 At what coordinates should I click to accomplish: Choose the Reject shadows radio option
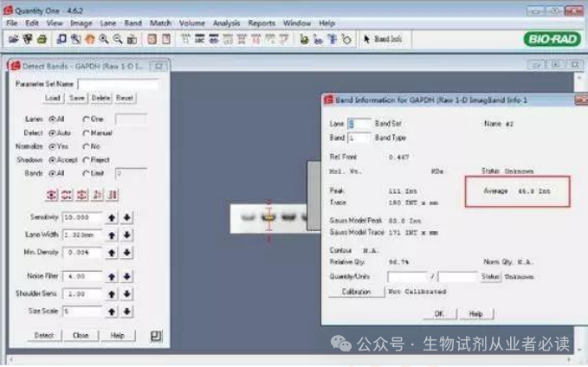click(x=87, y=160)
